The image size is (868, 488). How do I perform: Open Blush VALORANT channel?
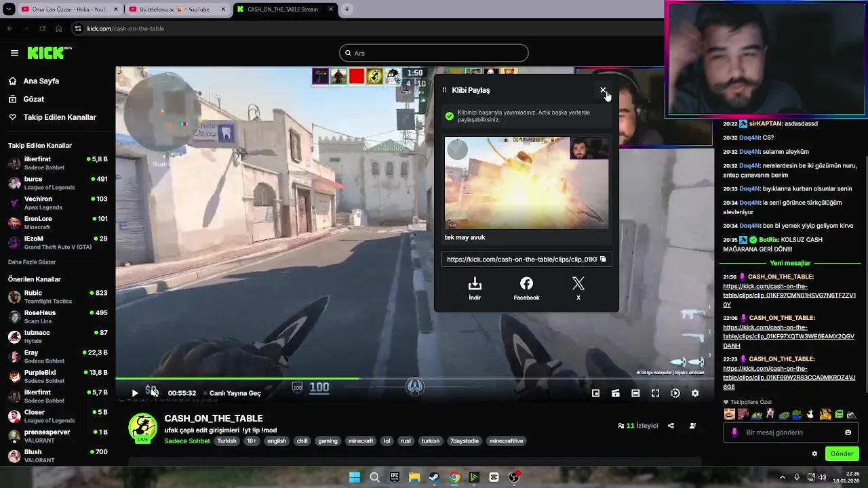pos(58,455)
